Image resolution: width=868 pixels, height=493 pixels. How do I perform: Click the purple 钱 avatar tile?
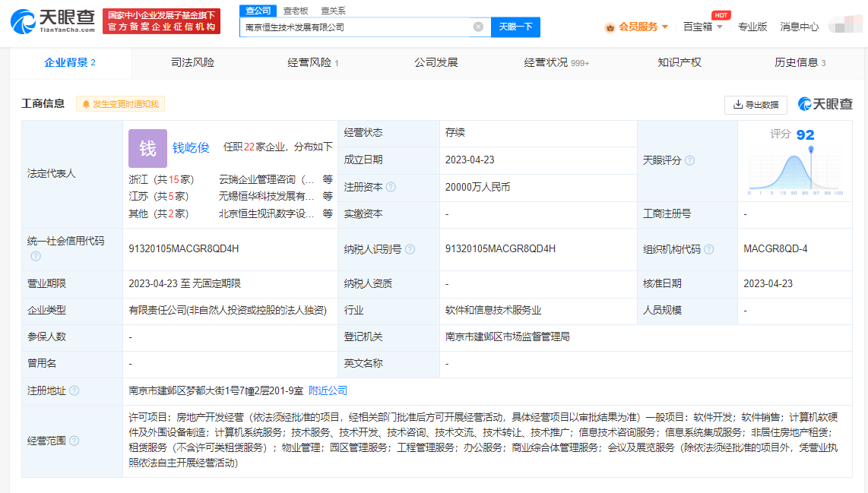point(147,148)
